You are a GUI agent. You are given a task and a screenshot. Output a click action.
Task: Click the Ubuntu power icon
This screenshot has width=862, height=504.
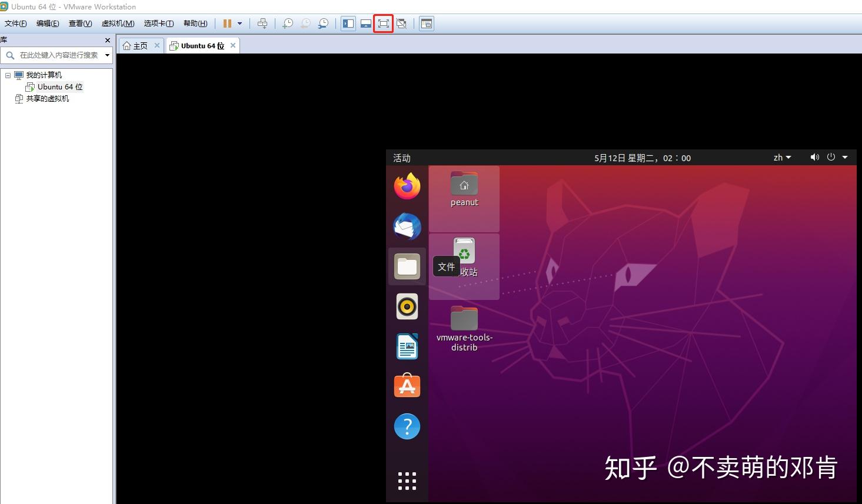[x=831, y=157]
